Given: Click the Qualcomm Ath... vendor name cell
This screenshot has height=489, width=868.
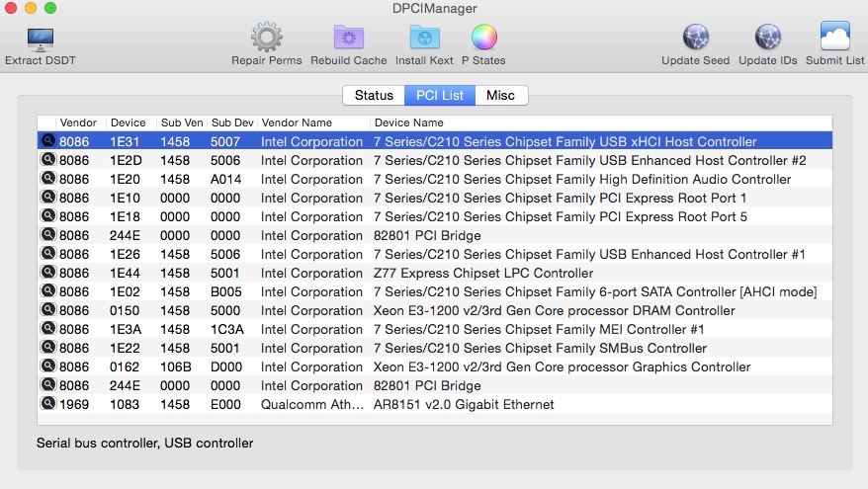Looking at the screenshot, I should click(312, 405).
